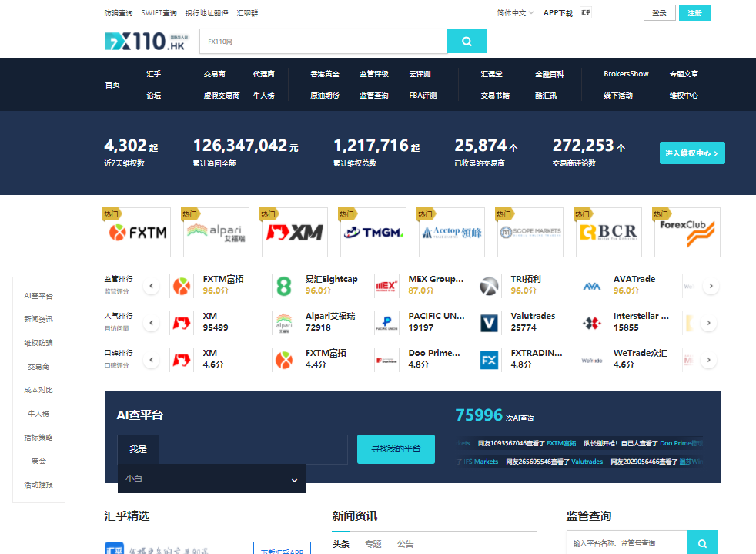Open FXTM富拓 logo in 口碑排行 row

(x=284, y=360)
